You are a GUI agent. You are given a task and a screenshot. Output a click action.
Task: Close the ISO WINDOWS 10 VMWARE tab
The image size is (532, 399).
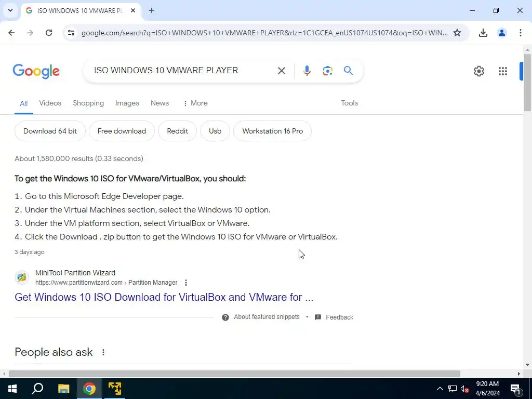pyautogui.click(x=133, y=10)
